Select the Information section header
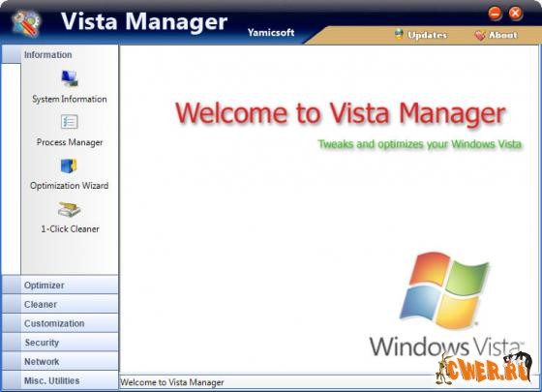Screen dimensions: 542x392 pyautogui.click(x=60, y=54)
